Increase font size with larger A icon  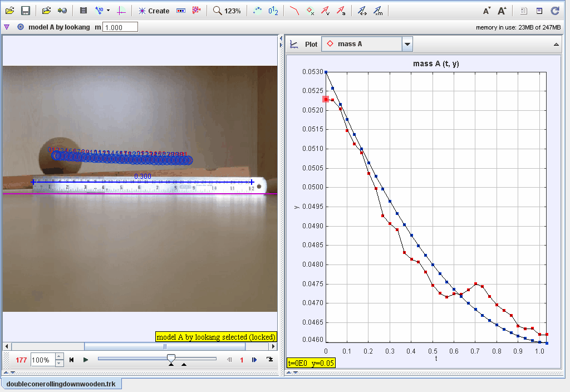502,11
